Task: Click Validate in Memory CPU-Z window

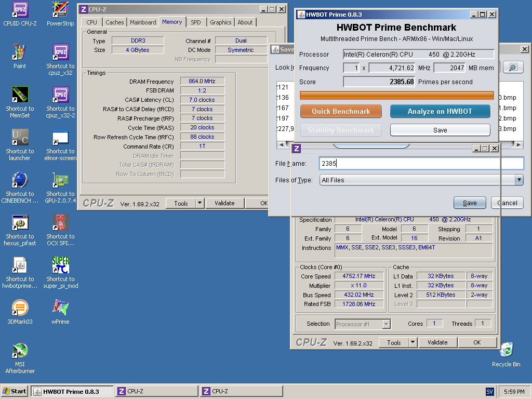Action: (224, 203)
